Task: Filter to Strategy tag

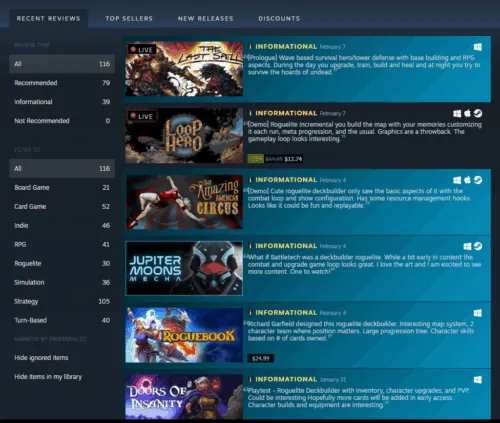Action: click(62, 301)
